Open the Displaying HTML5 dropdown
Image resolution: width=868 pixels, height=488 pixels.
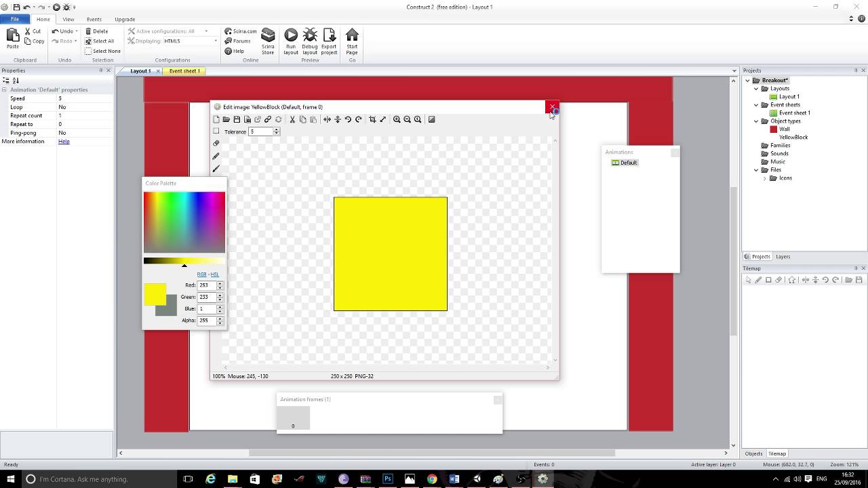coord(216,41)
